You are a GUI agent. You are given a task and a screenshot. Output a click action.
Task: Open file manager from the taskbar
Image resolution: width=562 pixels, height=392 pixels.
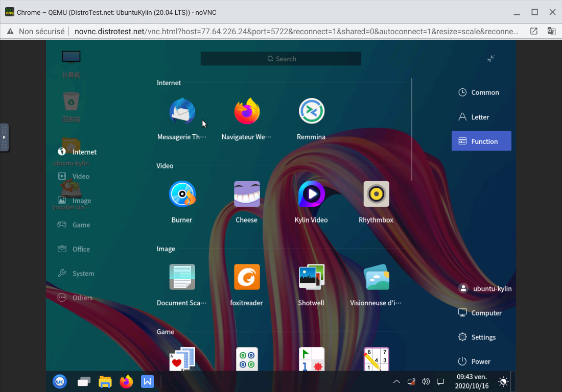pyautogui.click(x=105, y=382)
